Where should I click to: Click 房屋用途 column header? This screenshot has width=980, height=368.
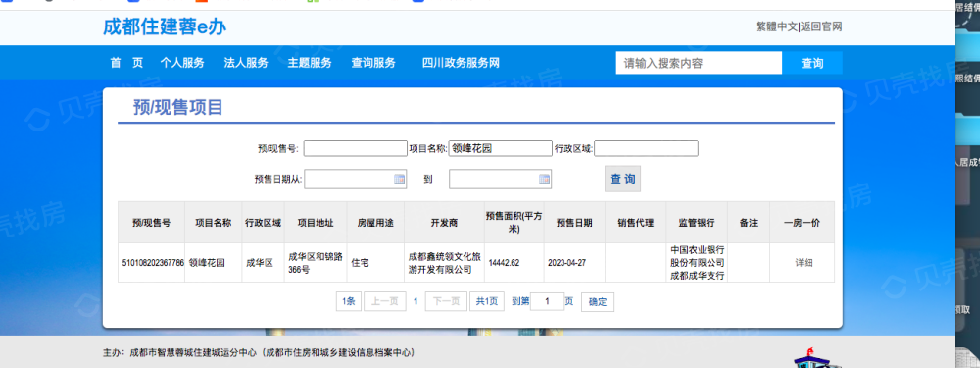pos(375,222)
